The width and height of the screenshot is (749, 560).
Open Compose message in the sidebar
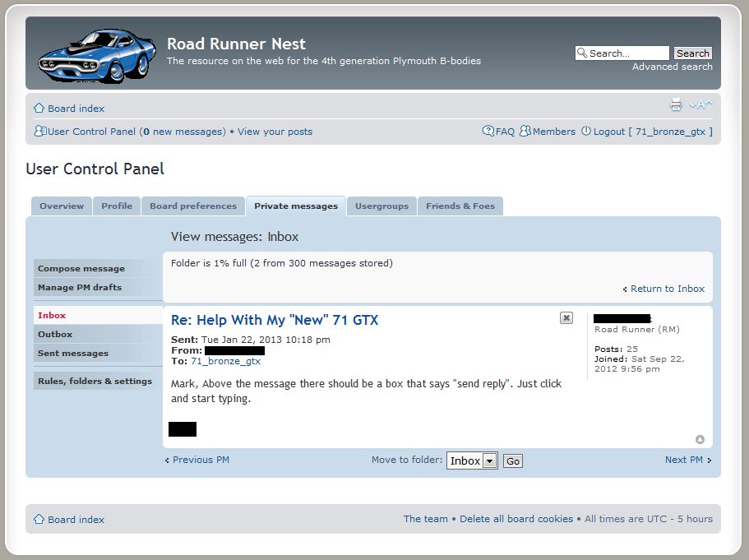pos(81,269)
